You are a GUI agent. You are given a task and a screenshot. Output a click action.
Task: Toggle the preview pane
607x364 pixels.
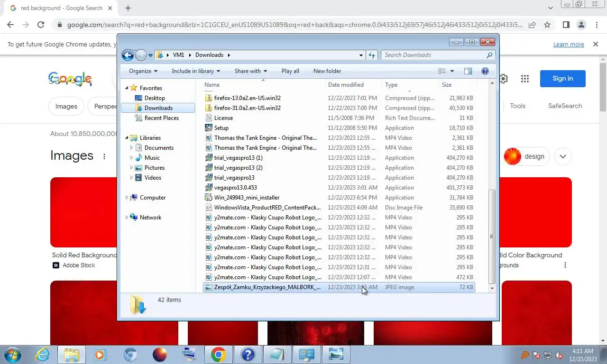pos(468,71)
